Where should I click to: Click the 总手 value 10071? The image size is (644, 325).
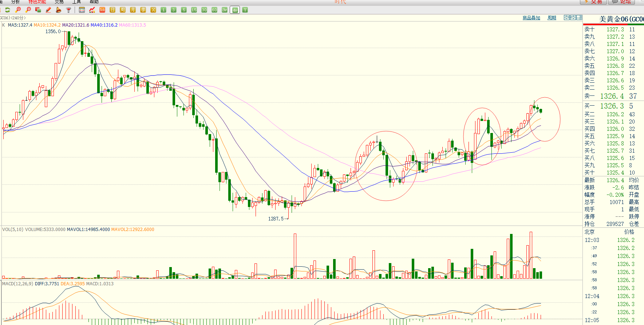(617, 202)
